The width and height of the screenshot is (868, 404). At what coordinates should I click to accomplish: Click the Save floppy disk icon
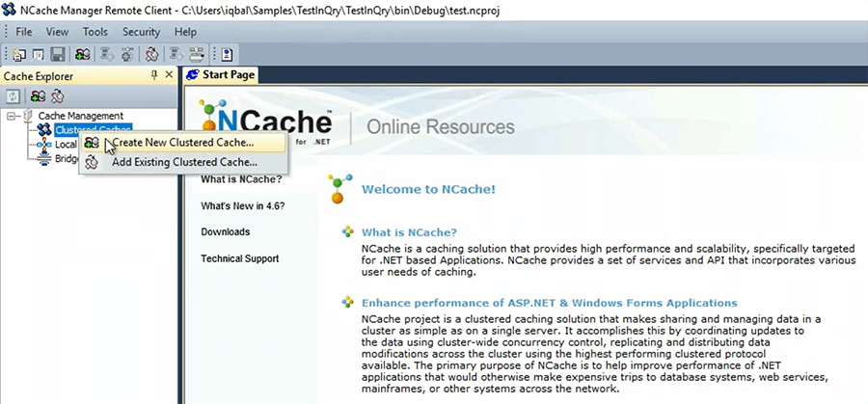[x=58, y=54]
